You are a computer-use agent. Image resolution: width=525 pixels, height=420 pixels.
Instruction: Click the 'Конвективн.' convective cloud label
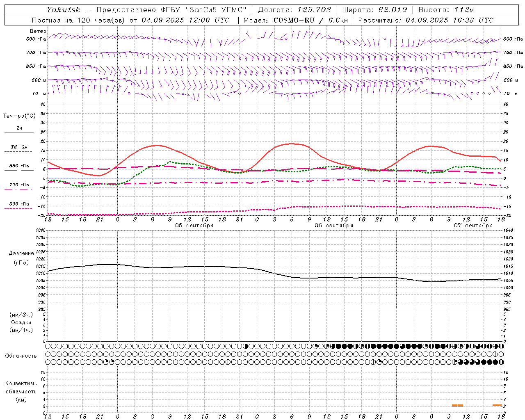(21, 383)
